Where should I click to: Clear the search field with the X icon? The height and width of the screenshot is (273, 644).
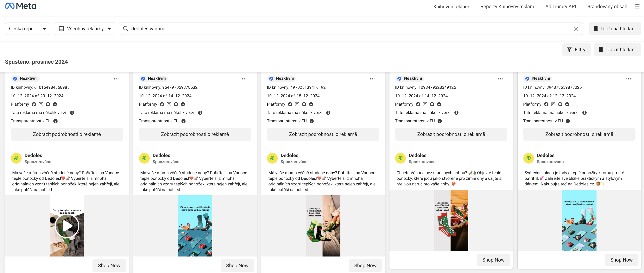[576, 29]
